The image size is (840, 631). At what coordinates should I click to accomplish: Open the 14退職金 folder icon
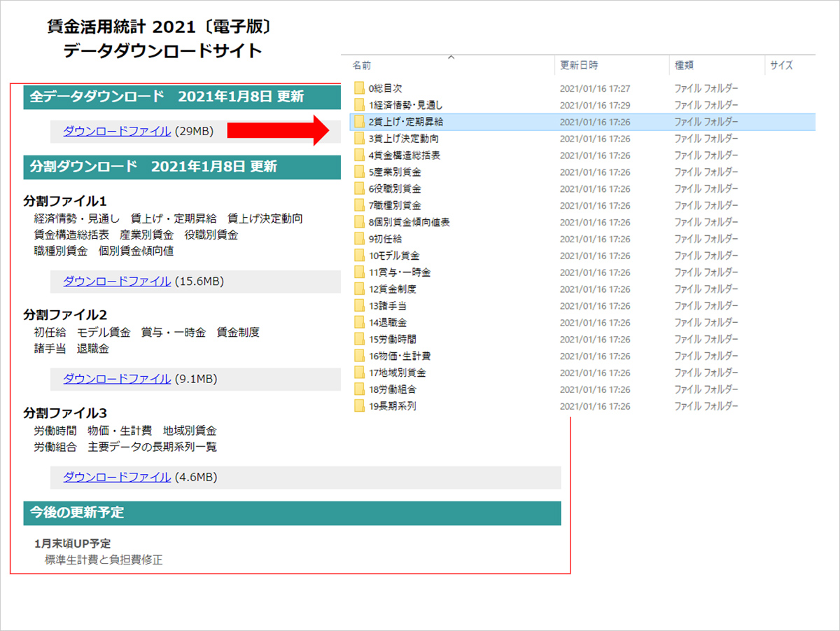coord(360,323)
